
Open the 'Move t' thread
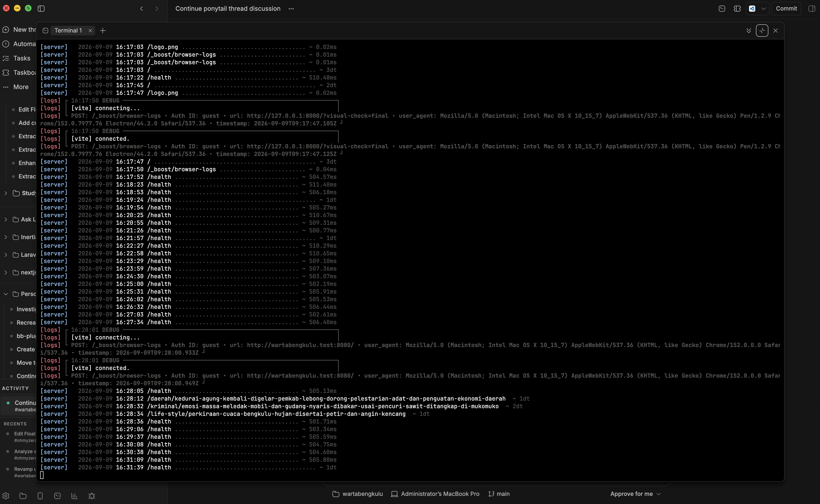26,363
